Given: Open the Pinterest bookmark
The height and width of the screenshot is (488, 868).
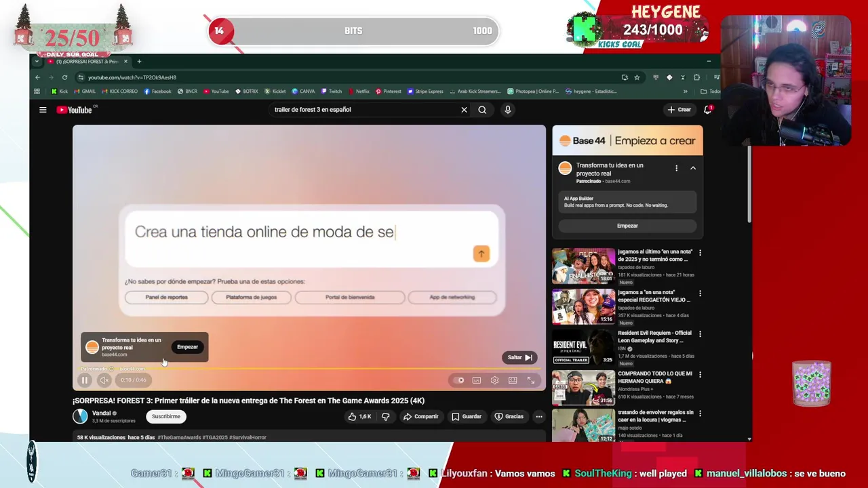Looking at the screenshot, I should point(389,91).
